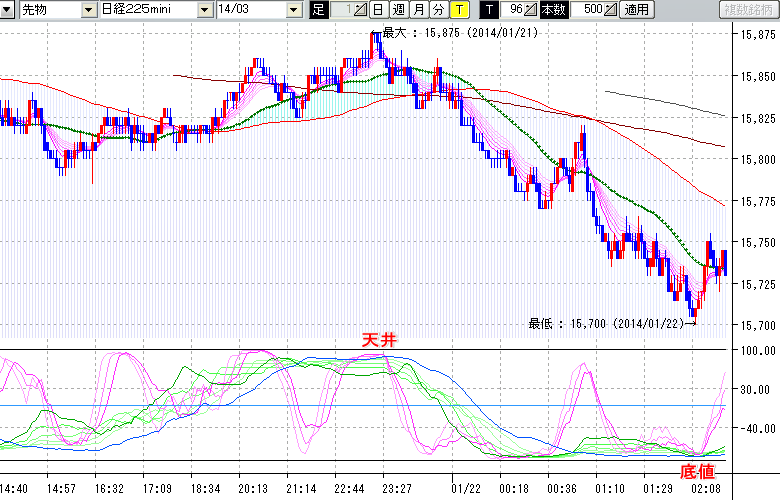Click the 23:27 time axis label
Screen dimensions: 780x500
pyautogui.click(x=397, y=489)
